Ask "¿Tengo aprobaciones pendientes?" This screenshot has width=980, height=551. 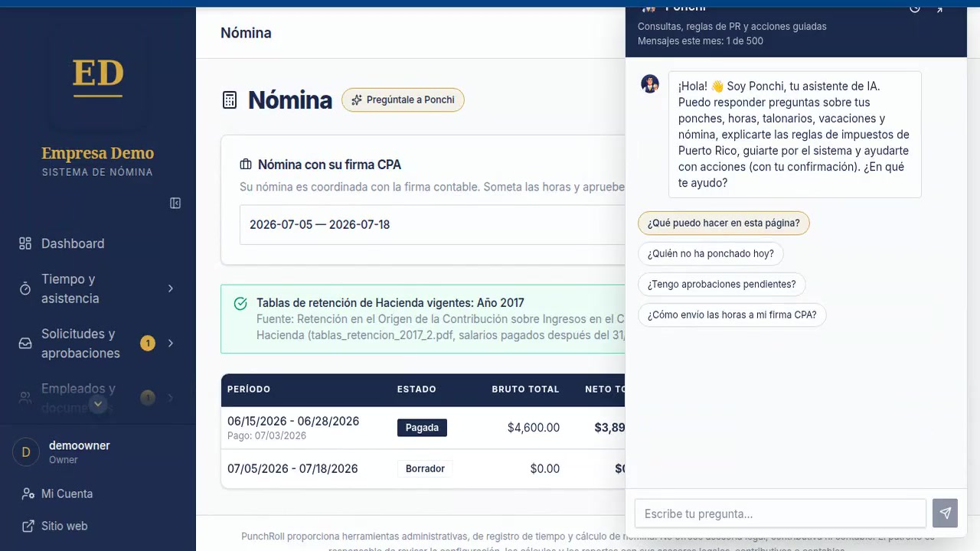pos(721,284)
